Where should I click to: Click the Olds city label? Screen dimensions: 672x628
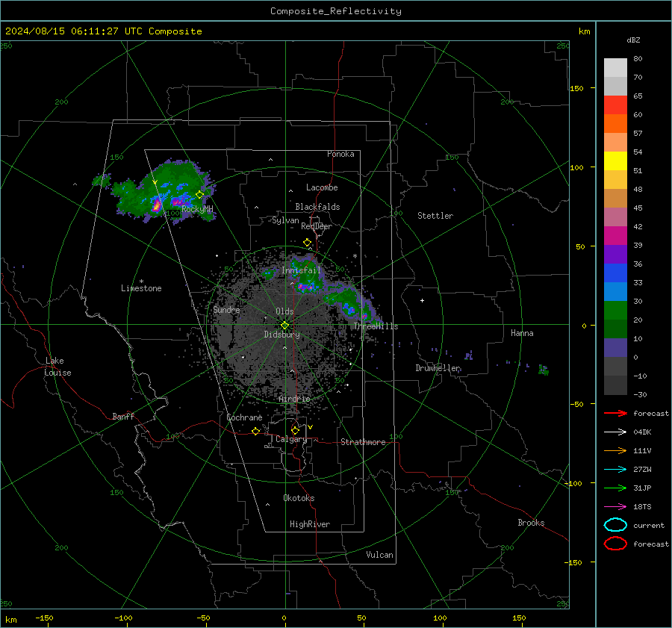tap(284, 311)
